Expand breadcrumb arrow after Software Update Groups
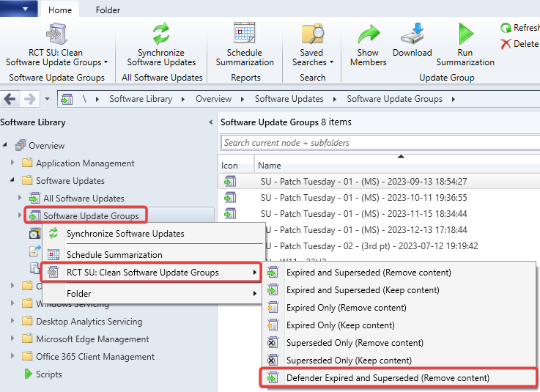 [x=454, y=99]
